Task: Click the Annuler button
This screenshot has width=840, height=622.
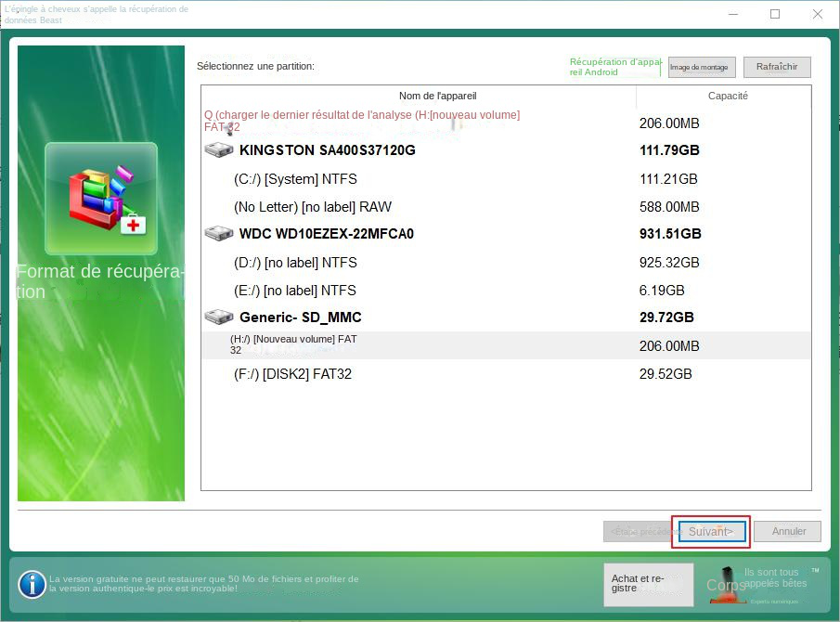Action: (787, 531)
